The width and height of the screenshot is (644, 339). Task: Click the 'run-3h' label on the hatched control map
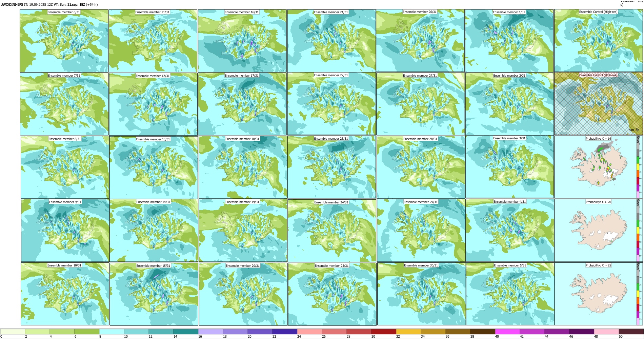click(x=634, y=130)
